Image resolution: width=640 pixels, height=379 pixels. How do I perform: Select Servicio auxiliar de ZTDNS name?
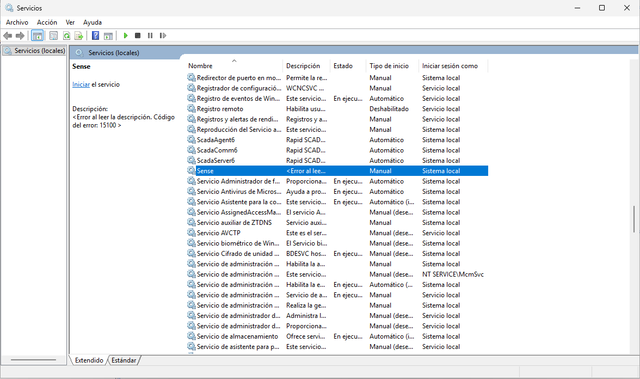click(x=234, y=222)
